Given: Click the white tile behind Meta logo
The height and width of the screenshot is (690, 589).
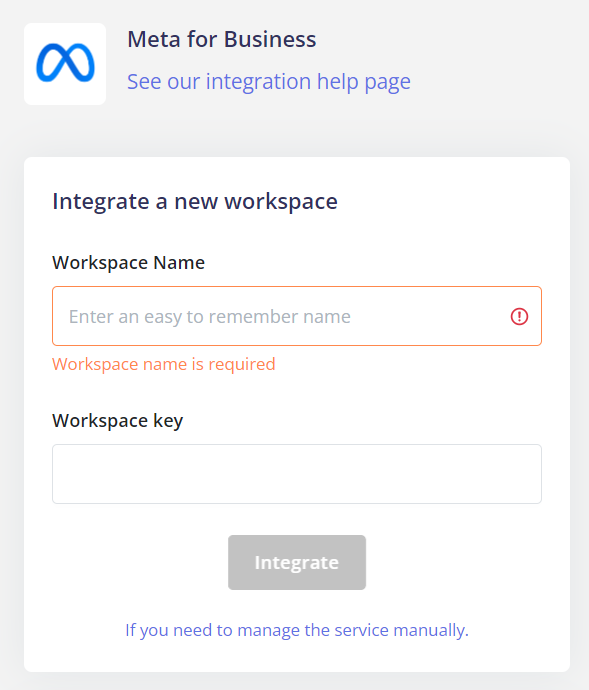Looking at the screenshot, I should pyautogui.click(x=65, y=64).
